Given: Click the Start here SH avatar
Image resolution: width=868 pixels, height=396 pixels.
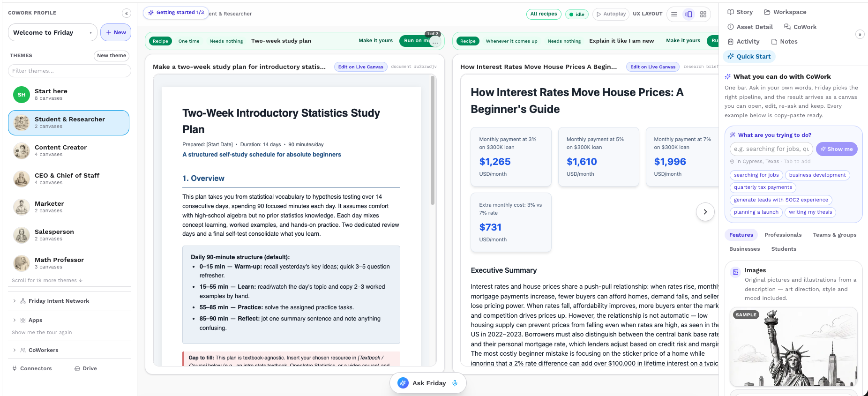Looking at the screenshot, I should pos(22,95).
